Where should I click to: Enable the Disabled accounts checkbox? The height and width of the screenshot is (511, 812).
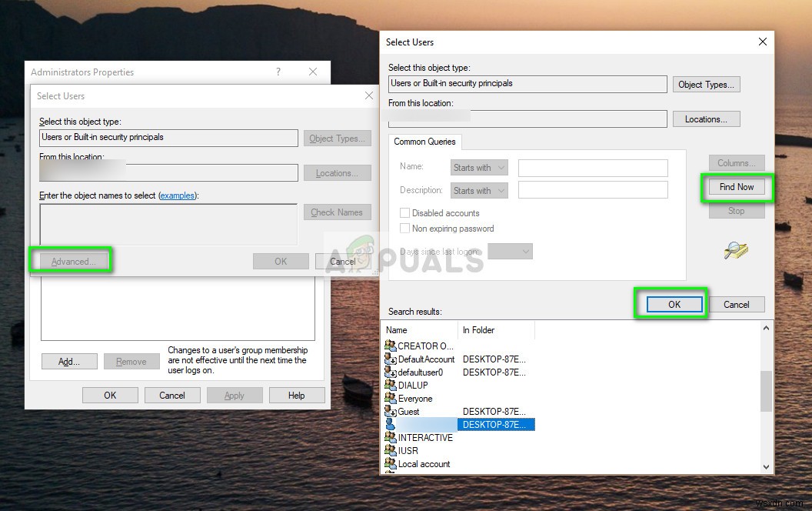coord(405,212)
